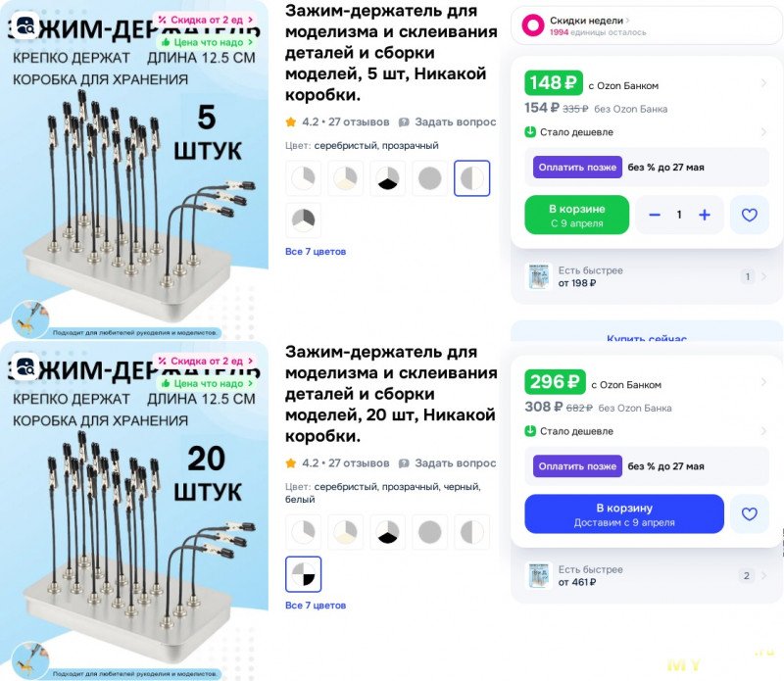
Task: Click the 'Задать вопрос' icon in top listing
Action: tap(404, 122)
